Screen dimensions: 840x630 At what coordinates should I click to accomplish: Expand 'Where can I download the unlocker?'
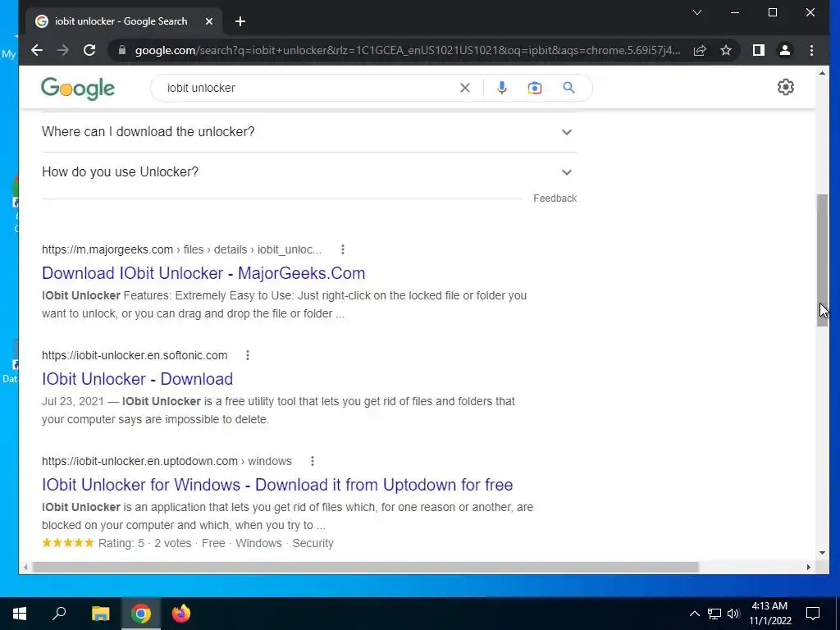(x=309, y=132)
